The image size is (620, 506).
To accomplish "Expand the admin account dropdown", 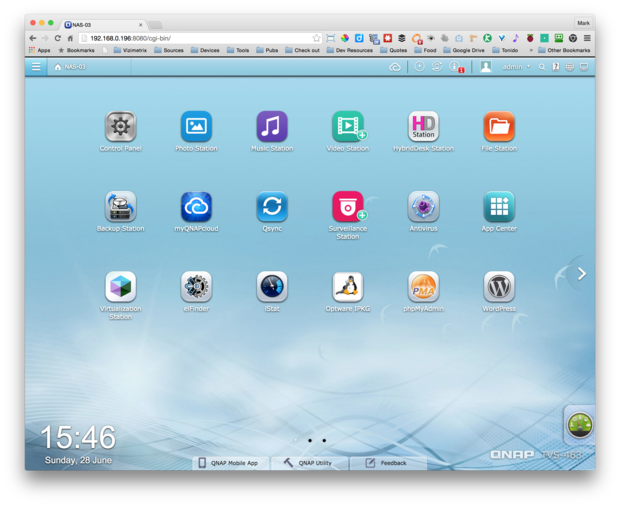I will tap(516, 67).
